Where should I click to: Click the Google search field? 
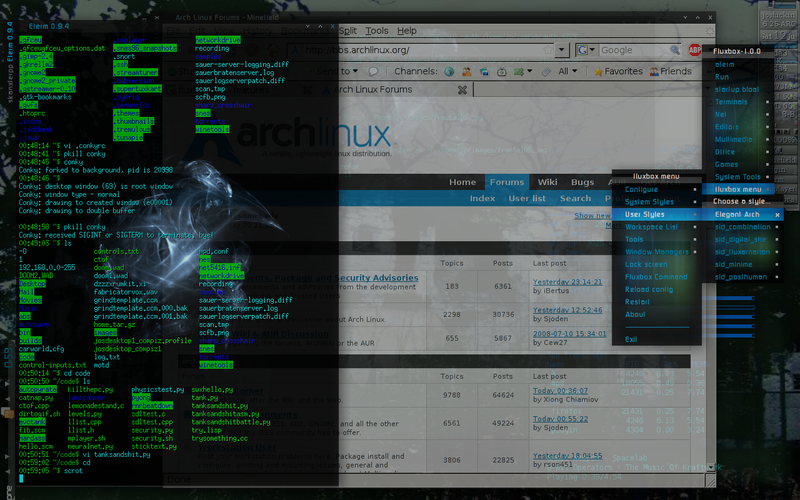[634, 50]
